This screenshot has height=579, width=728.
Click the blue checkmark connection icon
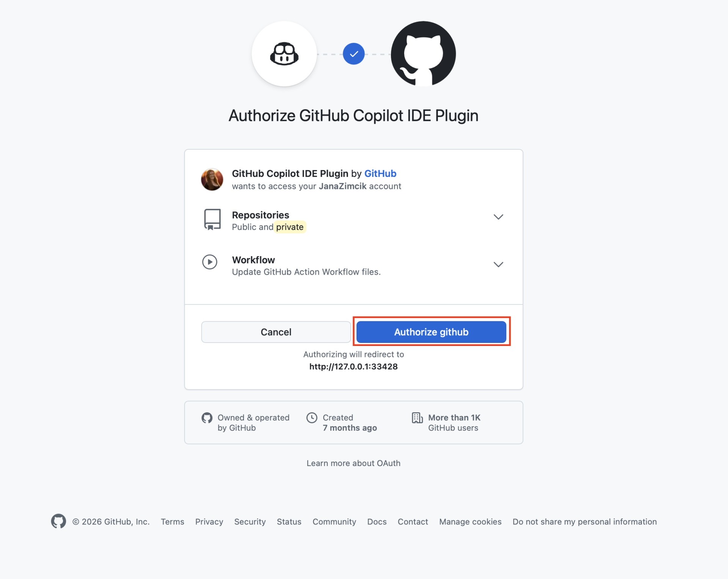[353, 54]
